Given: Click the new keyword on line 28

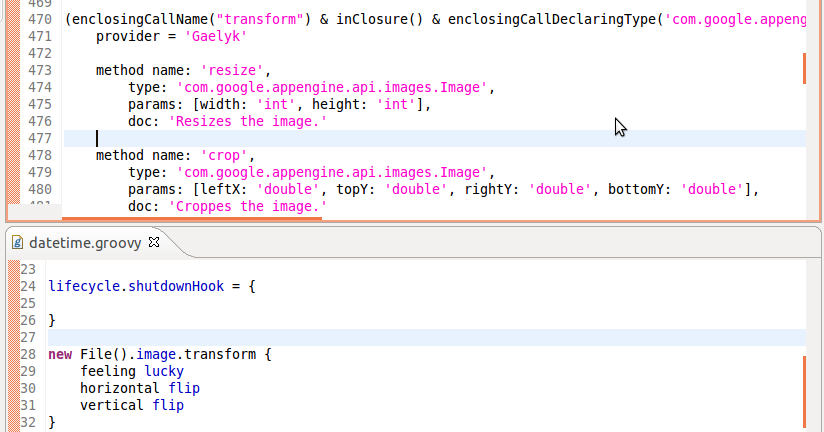Looking at the screenshot, I should [60, 355].
